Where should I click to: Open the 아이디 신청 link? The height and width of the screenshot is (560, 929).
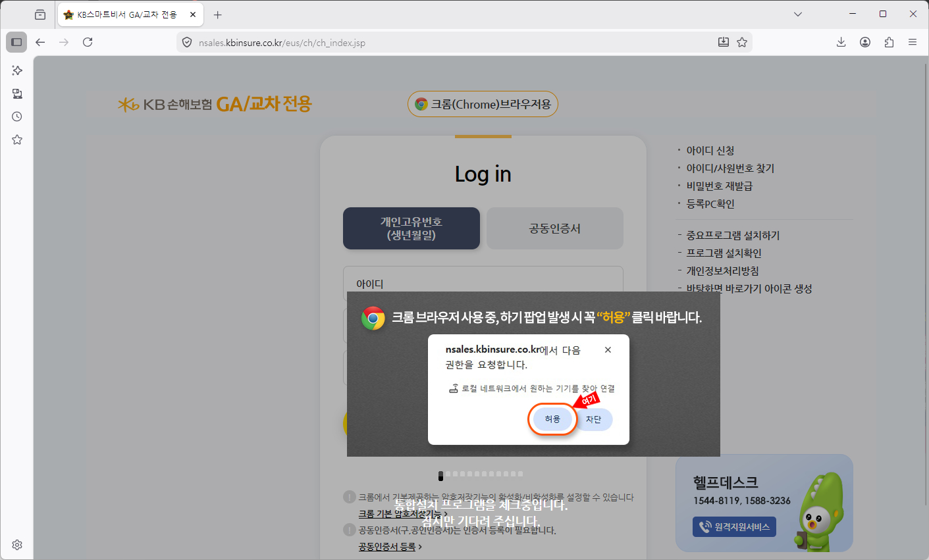pos(710,151)
